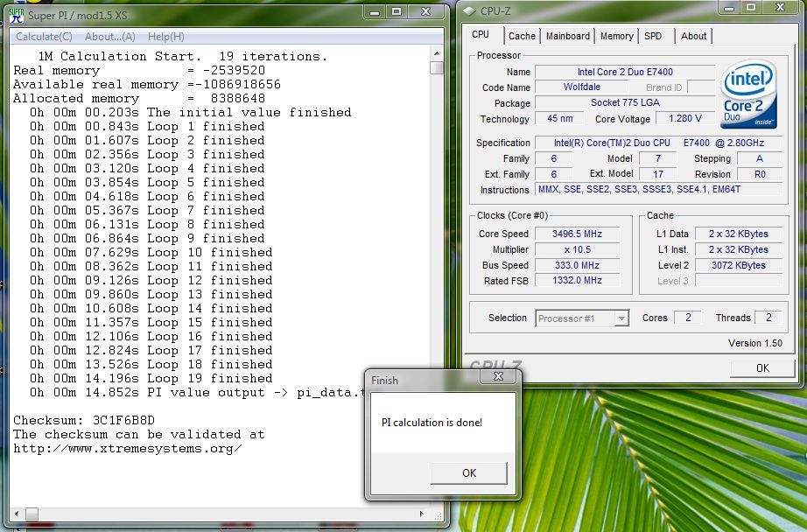This screenshot has height=532, width=807.
Task: Click OK in the Finish dialog
Action: coord(469,472)
